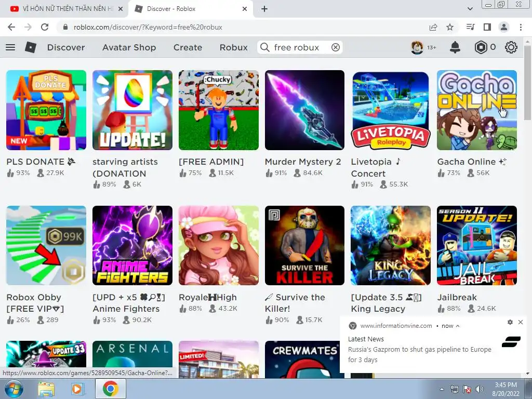
Task: Open Robox Obby 99K thumbnail
Action: pos(46,245)
